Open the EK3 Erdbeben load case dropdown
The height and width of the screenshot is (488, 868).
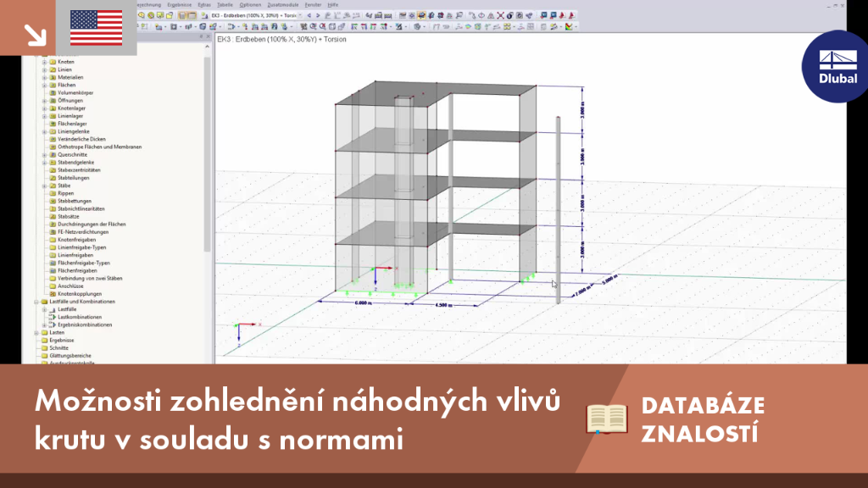pos(300,15)
